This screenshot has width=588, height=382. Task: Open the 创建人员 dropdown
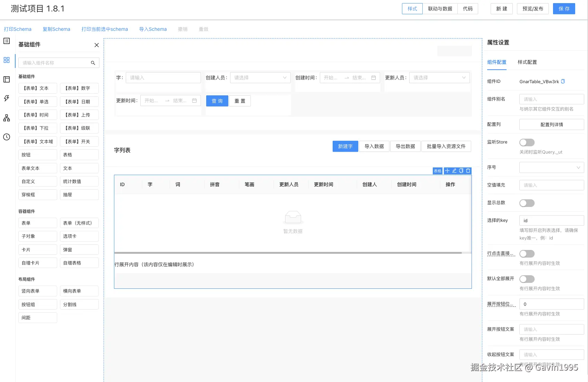[x=260, y=78]
